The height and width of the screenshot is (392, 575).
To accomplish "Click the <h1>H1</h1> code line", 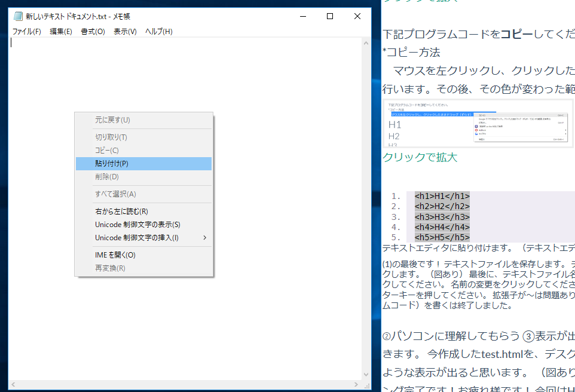I will 442,196.
